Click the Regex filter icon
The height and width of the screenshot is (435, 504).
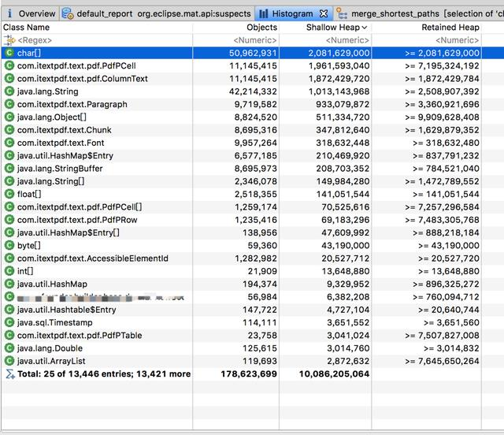9,40
